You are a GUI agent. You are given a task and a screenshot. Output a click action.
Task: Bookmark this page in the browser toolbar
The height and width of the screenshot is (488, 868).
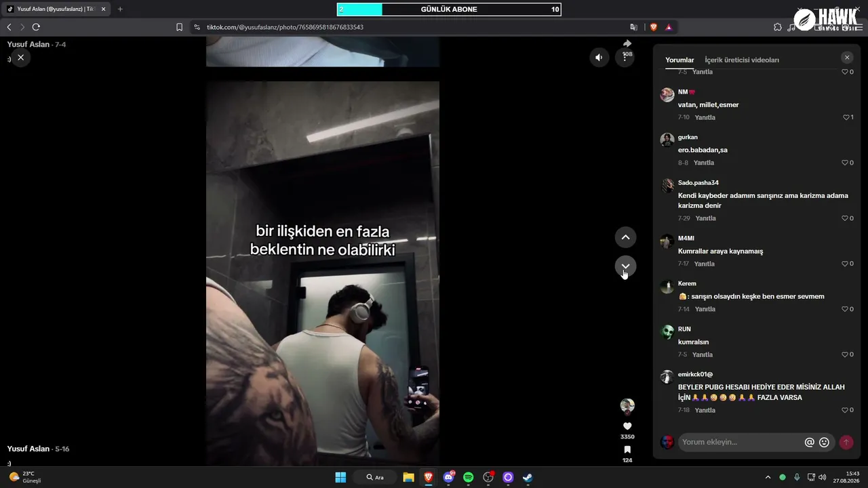pos(179,27)
